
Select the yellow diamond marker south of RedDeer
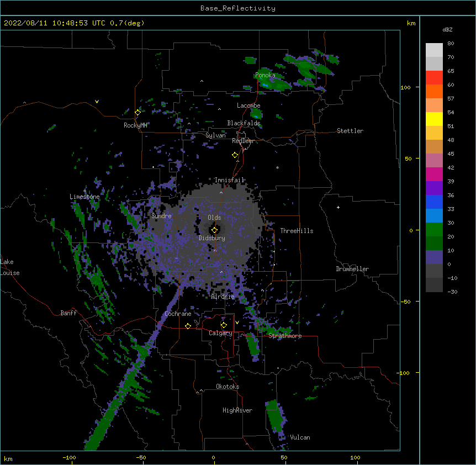(x=235, y=155)
